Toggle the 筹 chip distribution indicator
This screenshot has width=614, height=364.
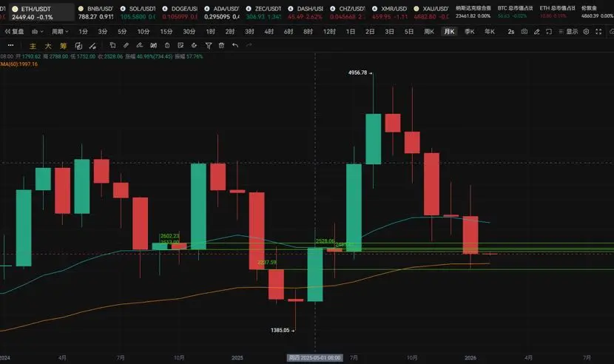(x=63, y=46)
